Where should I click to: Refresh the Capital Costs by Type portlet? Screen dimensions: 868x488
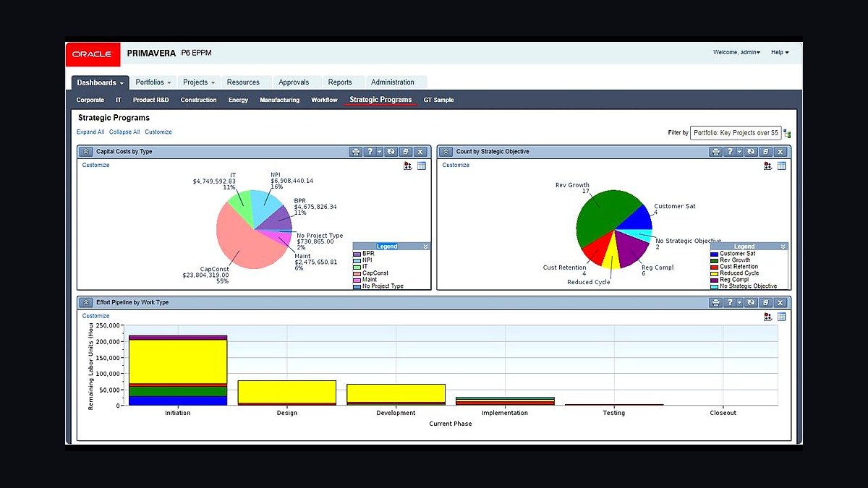click(391, 152)
